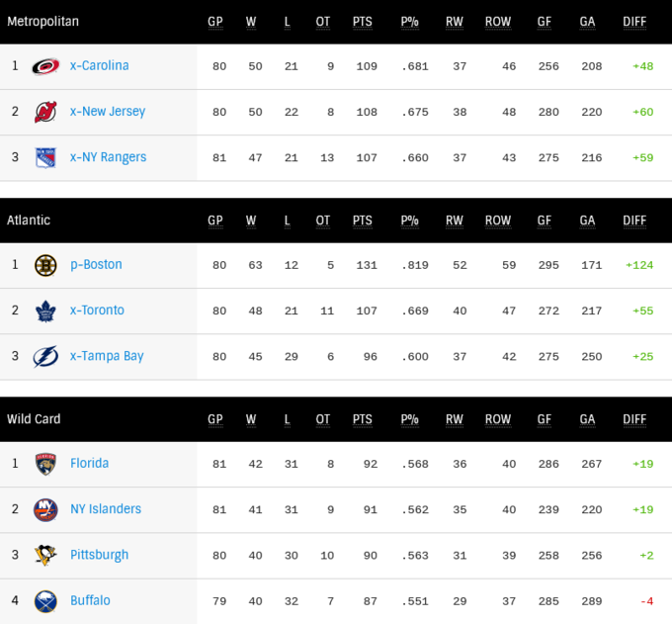The image size is (672, 624).
Task: Click the NY Rangers shield logo
Action: coord(45,157)
